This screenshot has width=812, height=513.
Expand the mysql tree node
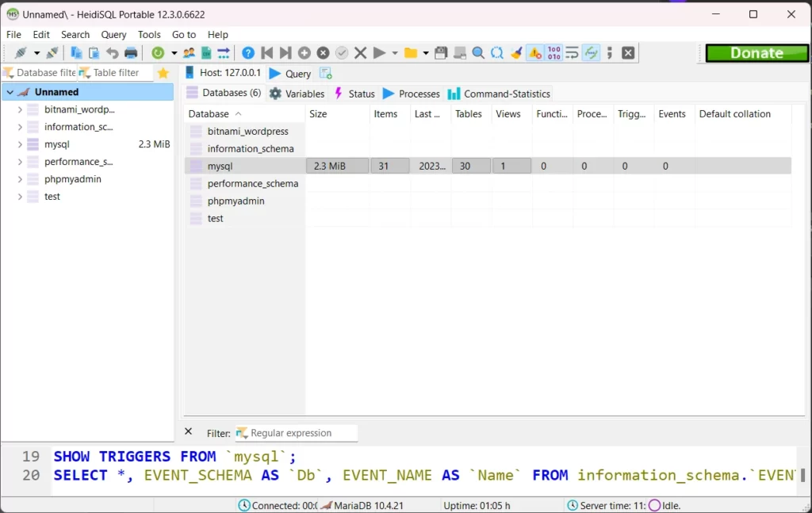coord(20,144)
